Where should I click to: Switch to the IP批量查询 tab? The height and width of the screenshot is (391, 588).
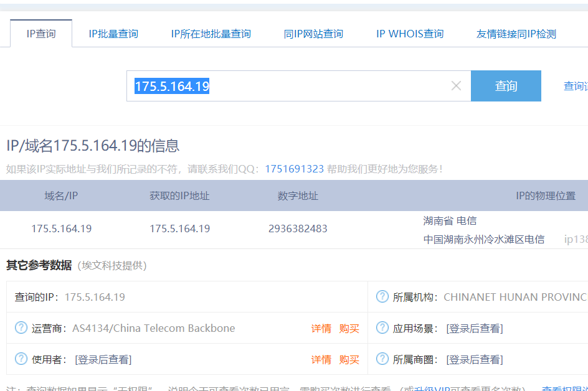point(113,34)
